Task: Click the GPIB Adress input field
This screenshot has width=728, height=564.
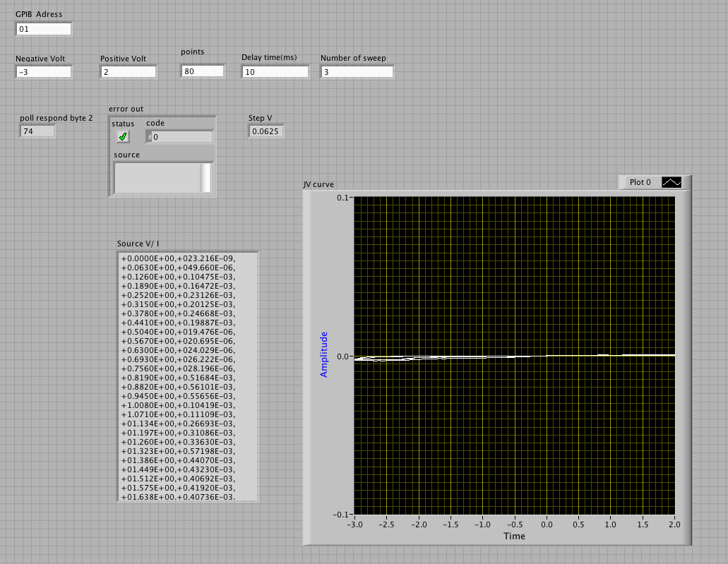Action: point(44,29)
